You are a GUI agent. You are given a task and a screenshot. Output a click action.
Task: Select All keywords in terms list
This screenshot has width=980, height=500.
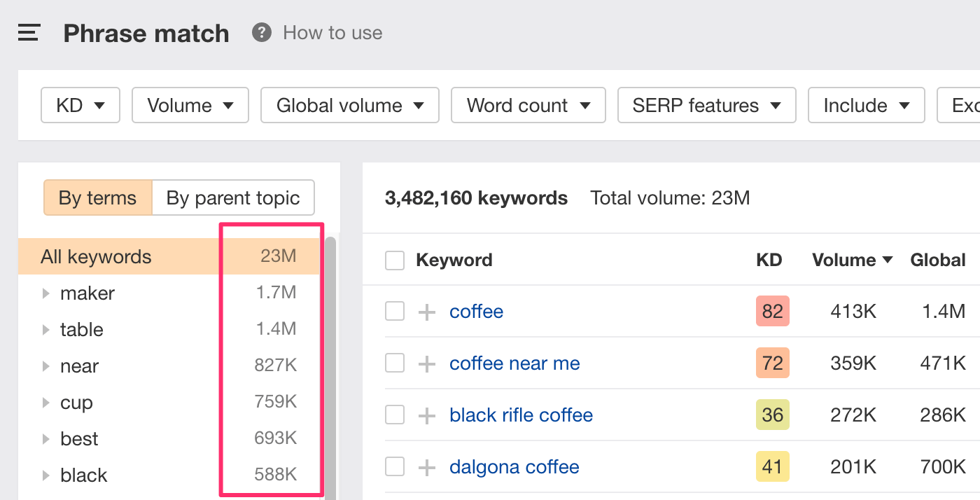click(96, 257)
